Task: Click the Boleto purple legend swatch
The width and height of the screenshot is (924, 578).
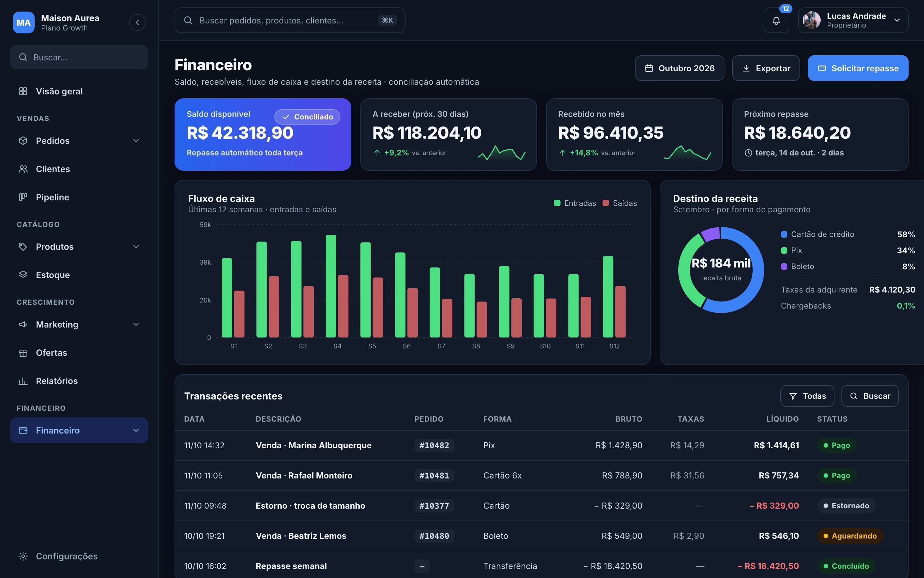Action: tap(784, 267)
